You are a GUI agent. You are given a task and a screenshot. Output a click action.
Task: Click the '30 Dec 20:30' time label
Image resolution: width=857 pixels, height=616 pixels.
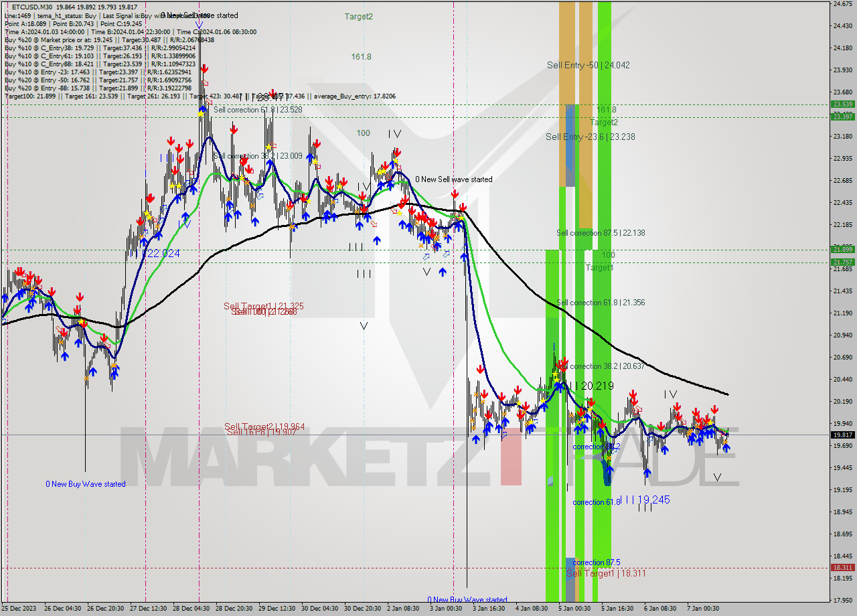tap(362, 609)
